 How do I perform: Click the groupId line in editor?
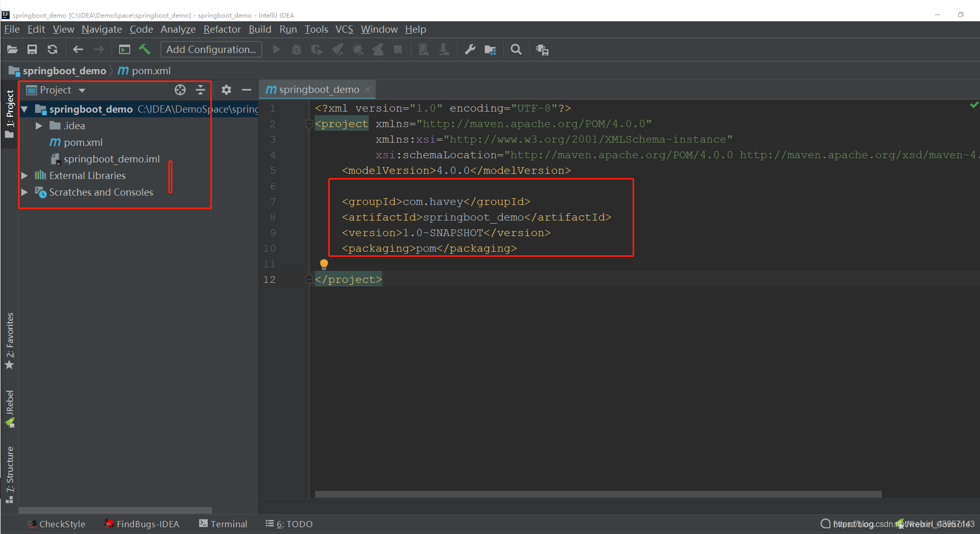click(436, 201)
